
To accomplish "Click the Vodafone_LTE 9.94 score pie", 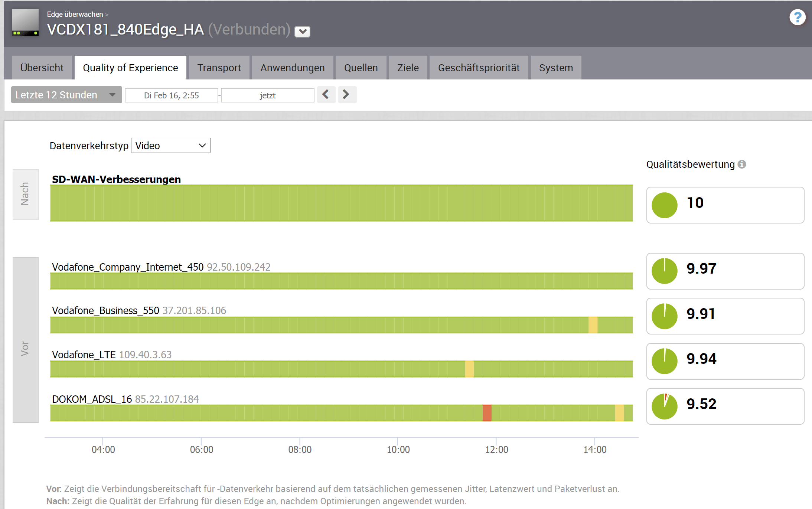I will 664,361.
